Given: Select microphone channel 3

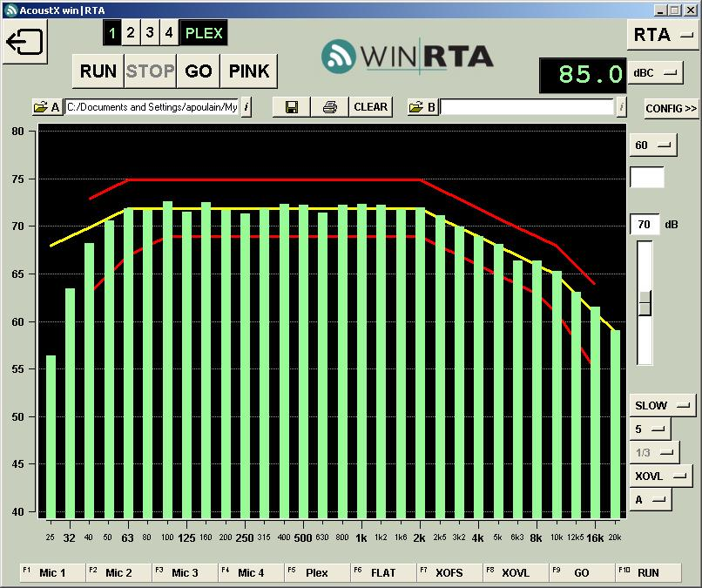Looking at the screenshot, I should pos(150,33).
